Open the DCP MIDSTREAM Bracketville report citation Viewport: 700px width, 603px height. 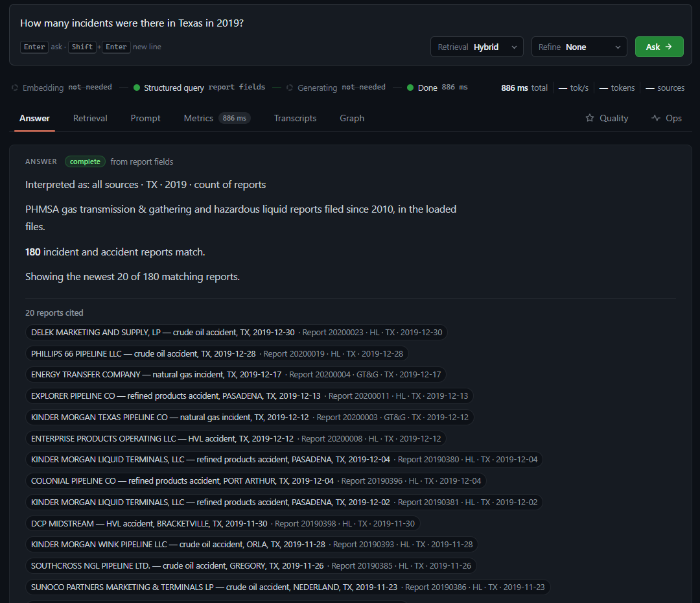point(223,523)
